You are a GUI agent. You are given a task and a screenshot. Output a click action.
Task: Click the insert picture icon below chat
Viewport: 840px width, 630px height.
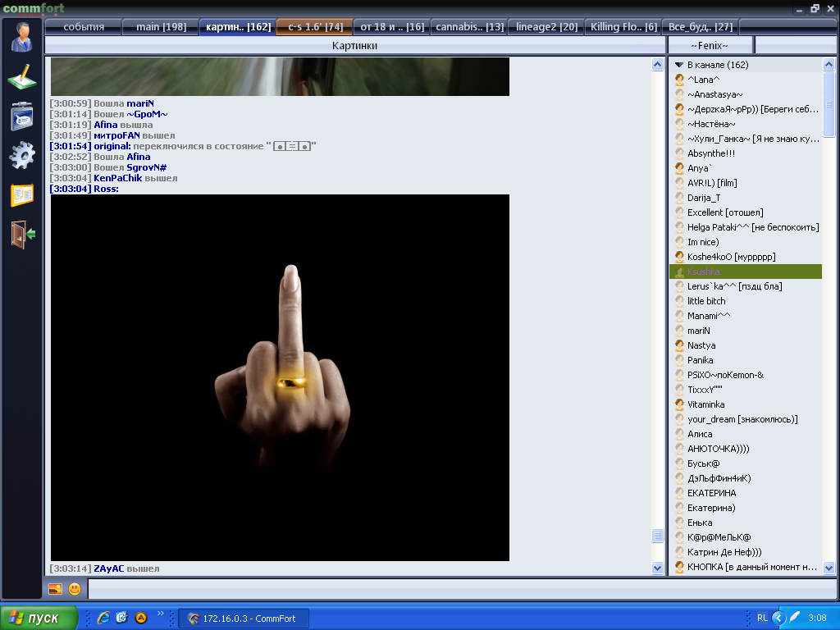click(x=56, y=589)
